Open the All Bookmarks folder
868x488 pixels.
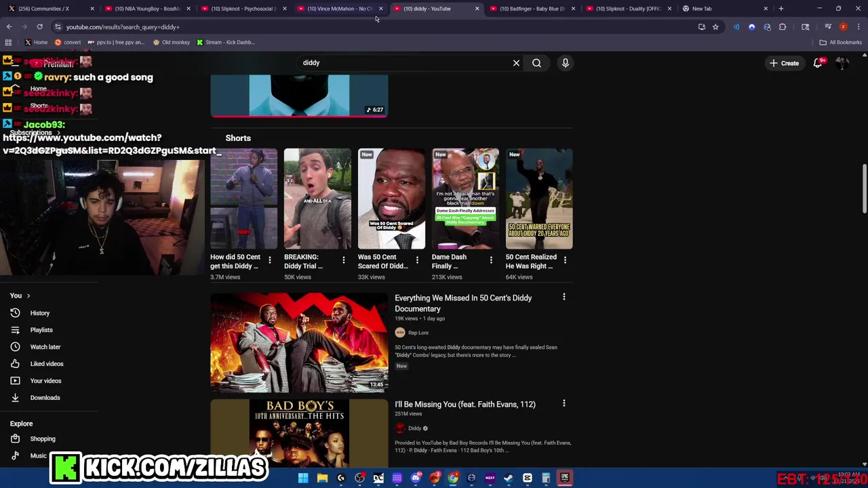[x=840, y=42]
